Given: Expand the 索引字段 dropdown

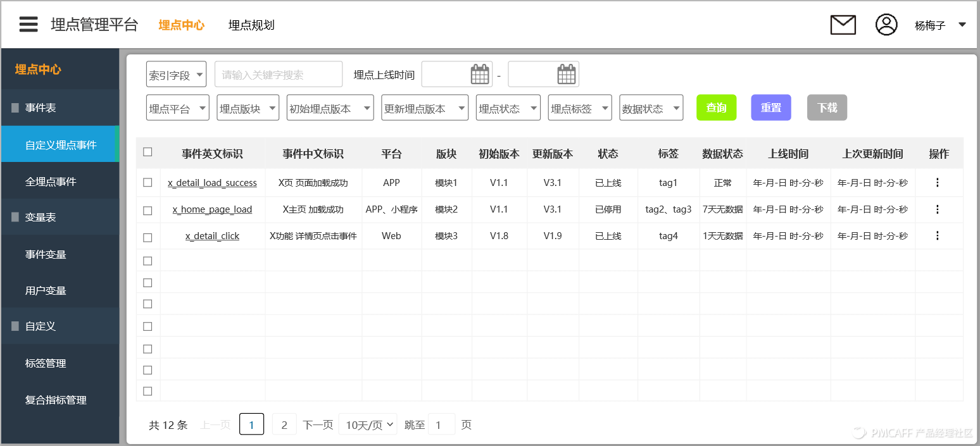Looking at the screenshot, I should click(176, 74).
